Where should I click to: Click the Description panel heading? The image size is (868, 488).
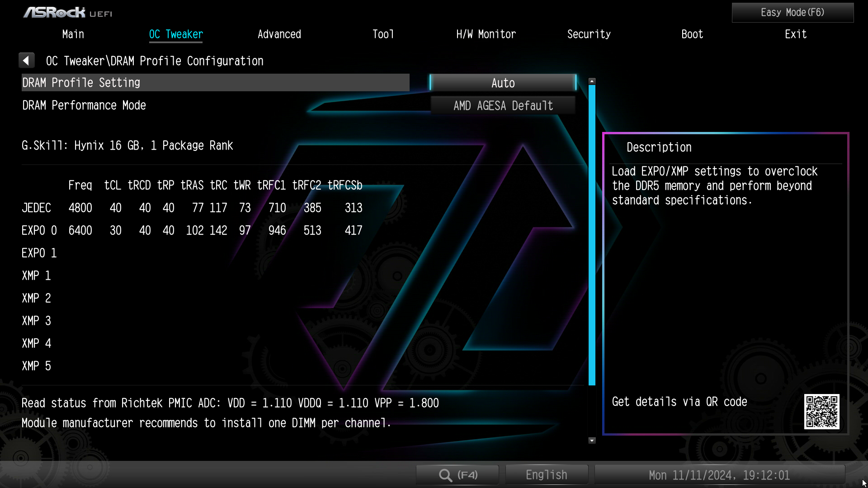pos(659,147)
